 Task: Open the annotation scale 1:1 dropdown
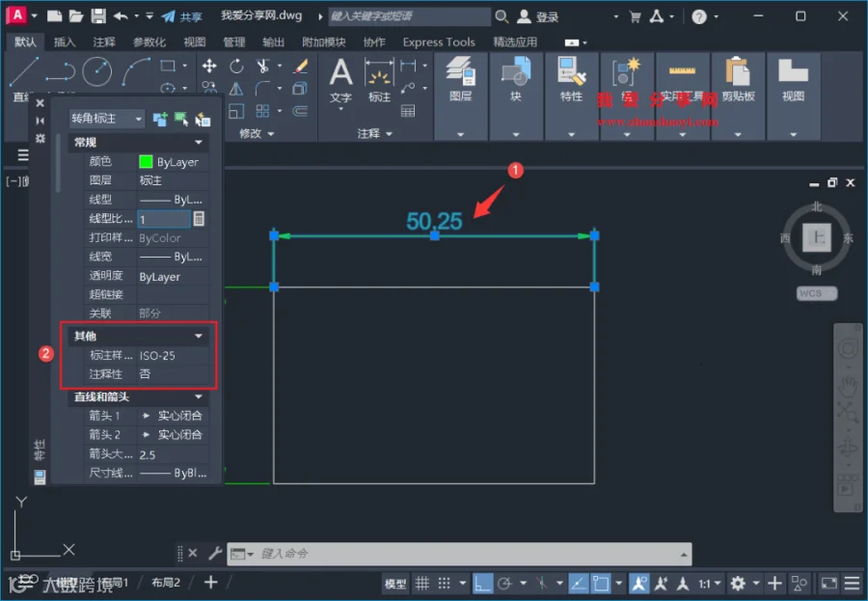click(x=710, y=584)
